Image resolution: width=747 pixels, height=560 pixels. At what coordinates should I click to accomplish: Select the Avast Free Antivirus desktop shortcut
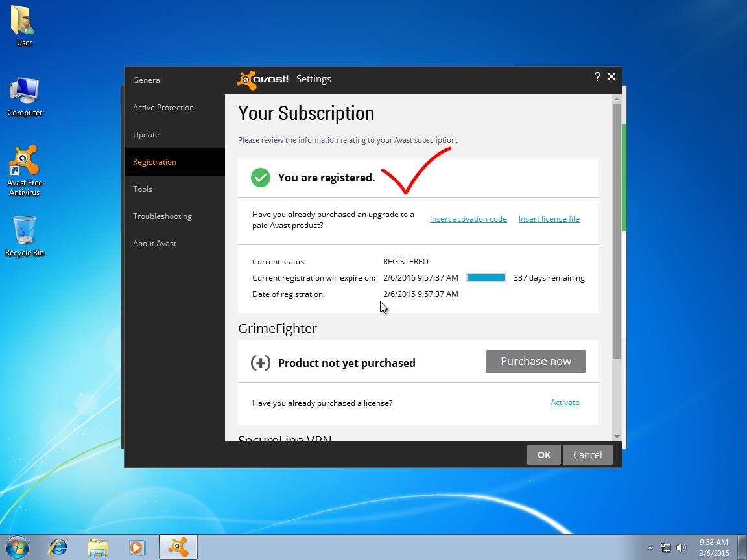pyautogui.click(x=24, y=170)
